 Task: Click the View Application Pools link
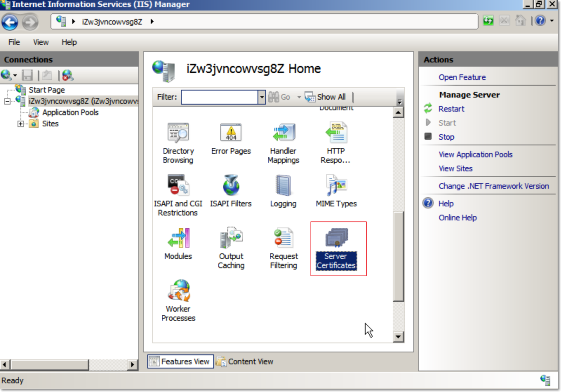tap(475, 154)
